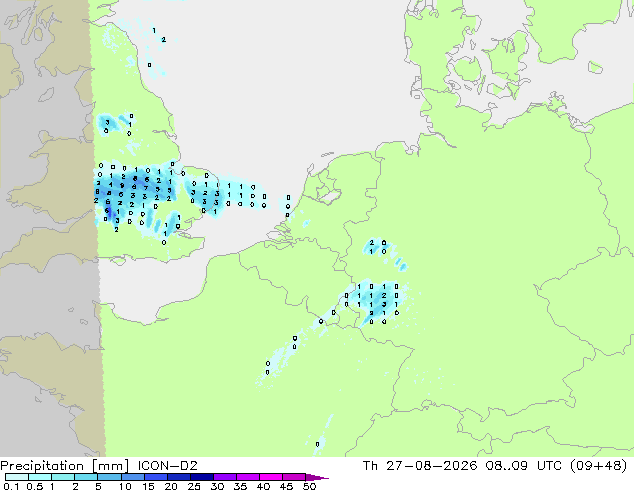Click the "0.5" scale label
Viewport: 634px width, 490px height.
pyautogui.click(x=35, y=486)
